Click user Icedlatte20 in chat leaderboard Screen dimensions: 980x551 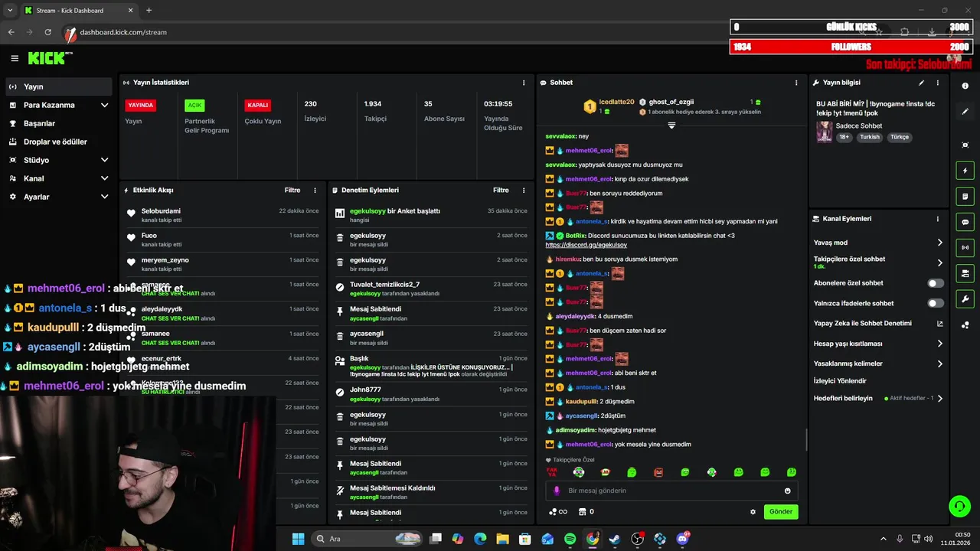point(616,102)
